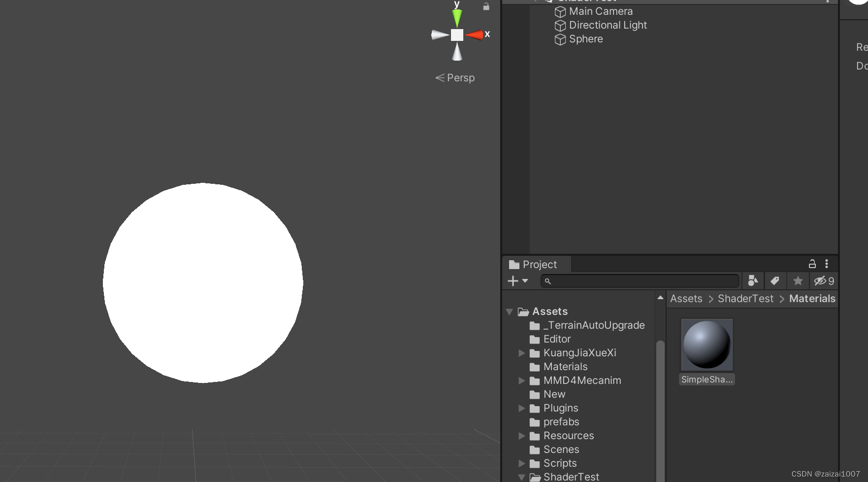Click the center cube of the scene orientation gizmo
This screenshot has width=868, height=482.
(457, 34)
